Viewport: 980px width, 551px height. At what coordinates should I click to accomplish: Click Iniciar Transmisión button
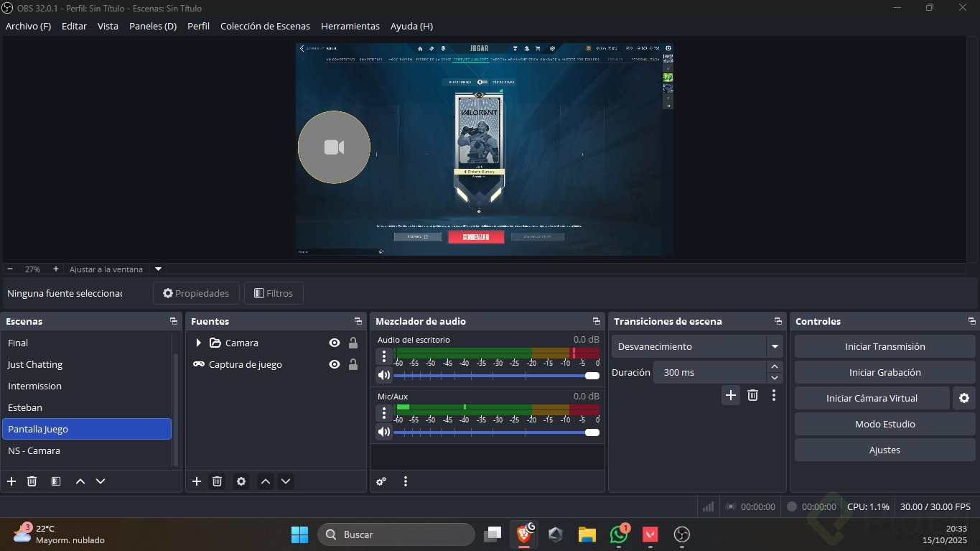point(885,346)
